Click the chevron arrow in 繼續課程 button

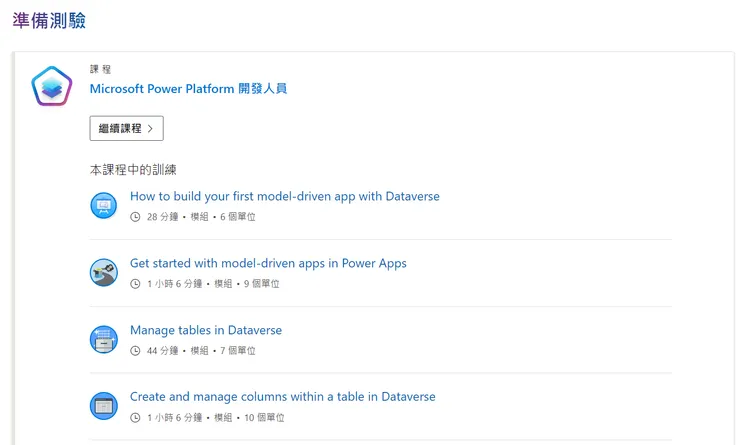(150, 129)
